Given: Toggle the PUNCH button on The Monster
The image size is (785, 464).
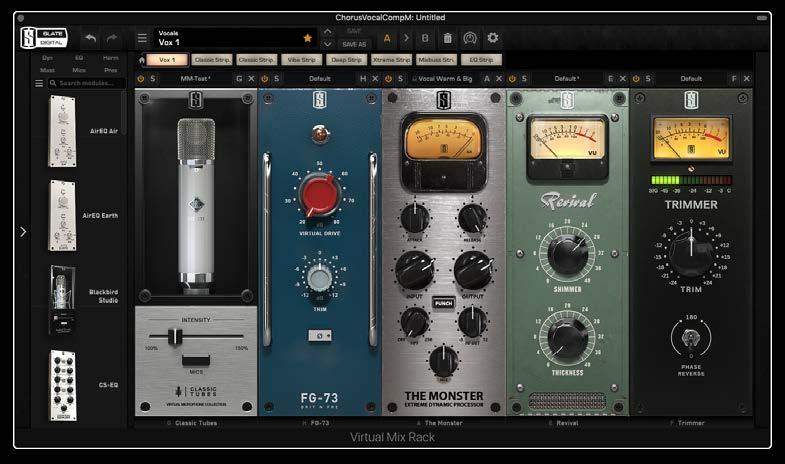Looking at the screenshot, I should (444, 303).
